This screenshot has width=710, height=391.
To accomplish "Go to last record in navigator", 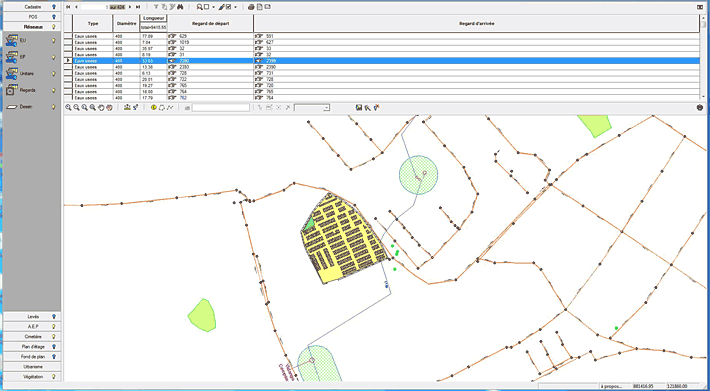I will pyautogui.click(x=138, y=7).
